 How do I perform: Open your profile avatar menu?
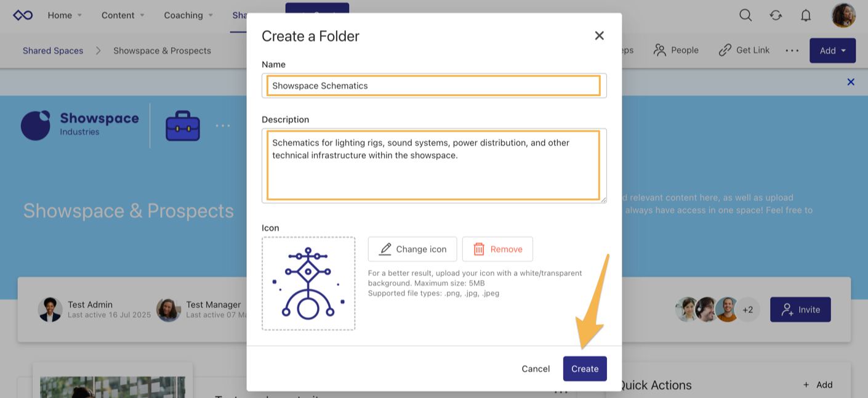pyautogui.click(x=843, y=15)
